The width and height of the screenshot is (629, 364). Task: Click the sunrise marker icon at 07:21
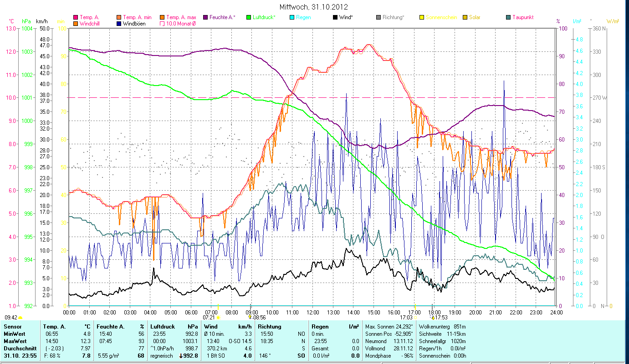(x=218, y=317)
